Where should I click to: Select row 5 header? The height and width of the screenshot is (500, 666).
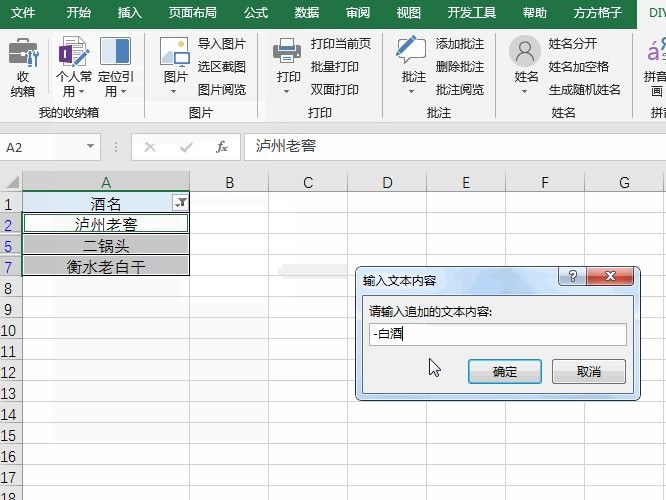point(10,246)
